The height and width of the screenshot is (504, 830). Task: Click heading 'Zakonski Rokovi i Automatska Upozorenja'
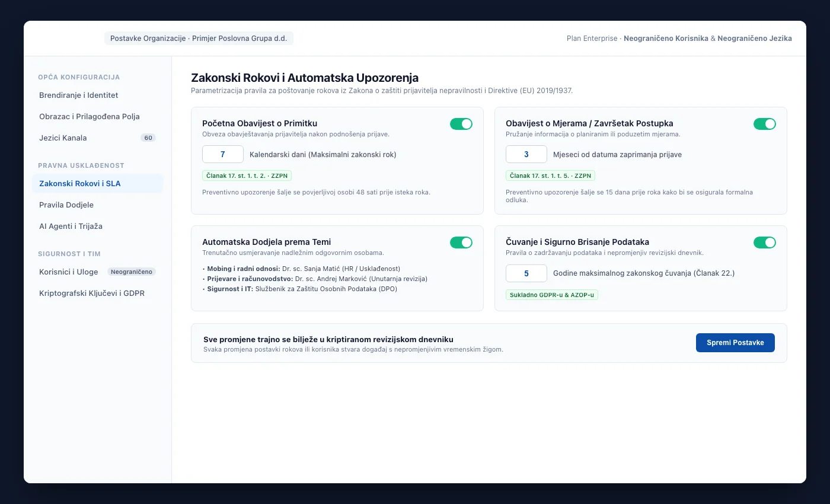[305, 78]
